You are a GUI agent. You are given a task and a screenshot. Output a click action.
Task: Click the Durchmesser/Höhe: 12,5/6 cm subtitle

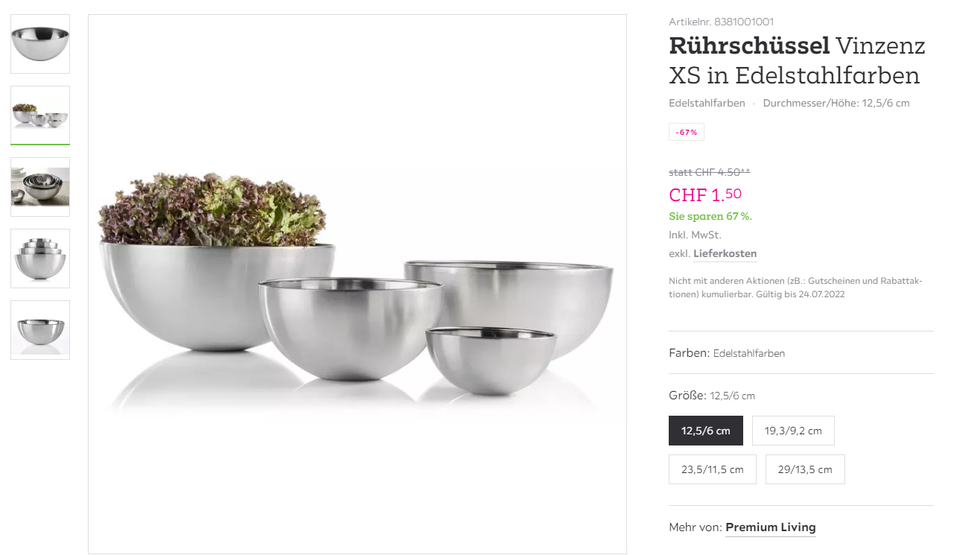(836, 103)
